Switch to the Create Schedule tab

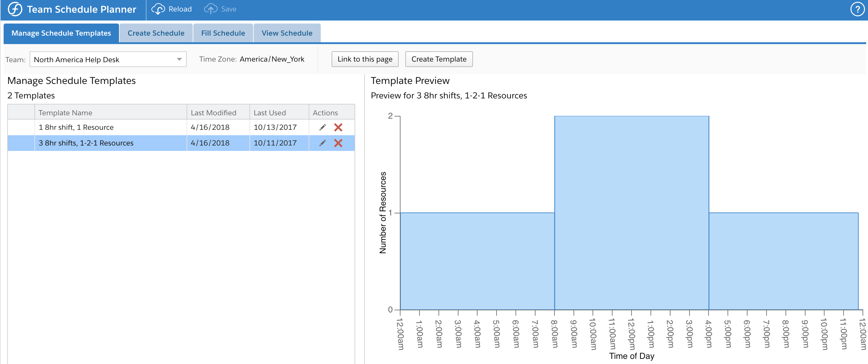[156, 33]
